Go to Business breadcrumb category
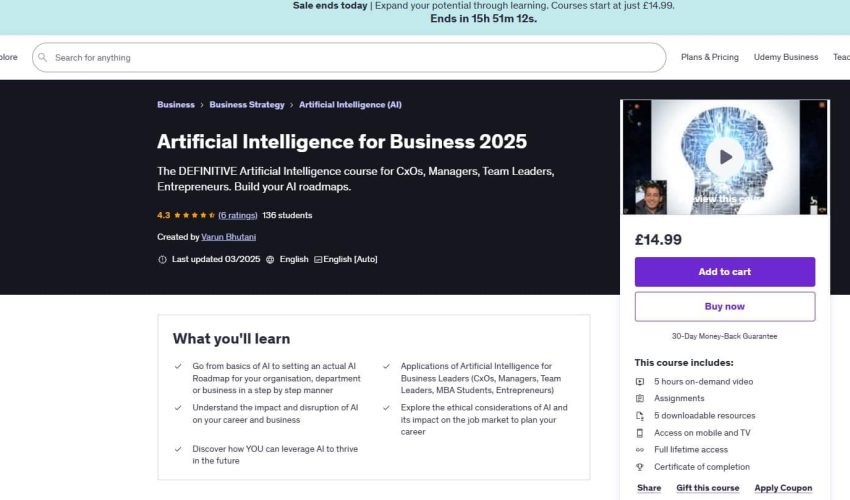This screenshot has height=500, width=850. [176, 105]
